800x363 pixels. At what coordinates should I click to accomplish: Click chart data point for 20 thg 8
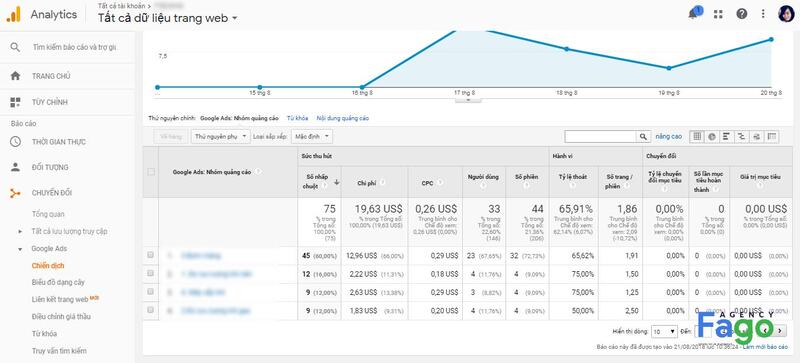771,39
